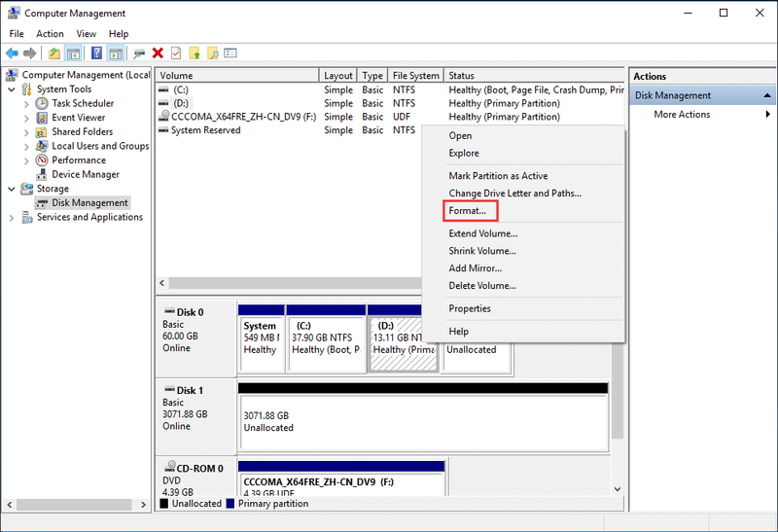Expand Local Users and Groups node
This screenshot has height=532, width=778.
tap(26, 147)
